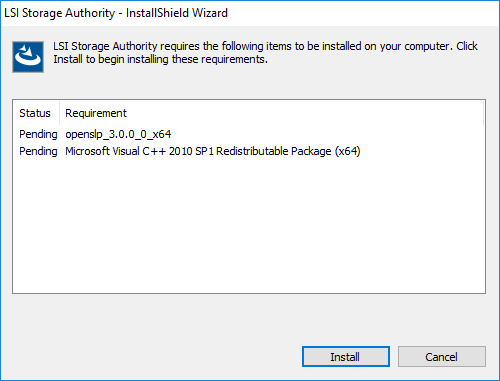This screenshot has height=381, width=500.
Task: Sort by the Status column header
Action: (x=36, y=113)
